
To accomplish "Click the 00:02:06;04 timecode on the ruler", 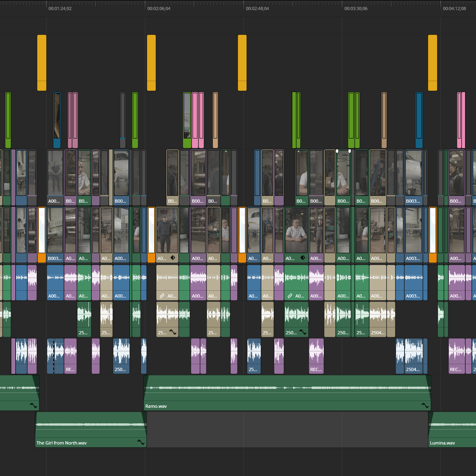I will point(159,8).
